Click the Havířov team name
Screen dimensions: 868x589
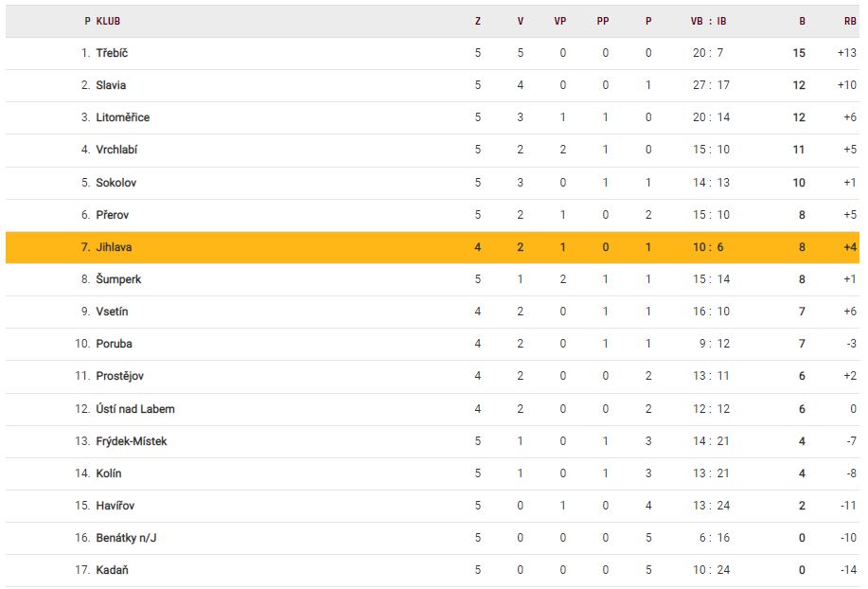coord(115,506)
